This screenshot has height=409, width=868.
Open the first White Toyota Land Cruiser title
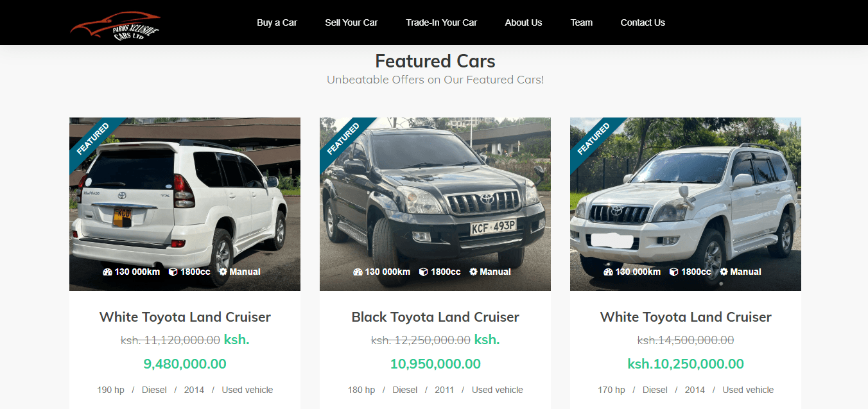coord(185,317)
